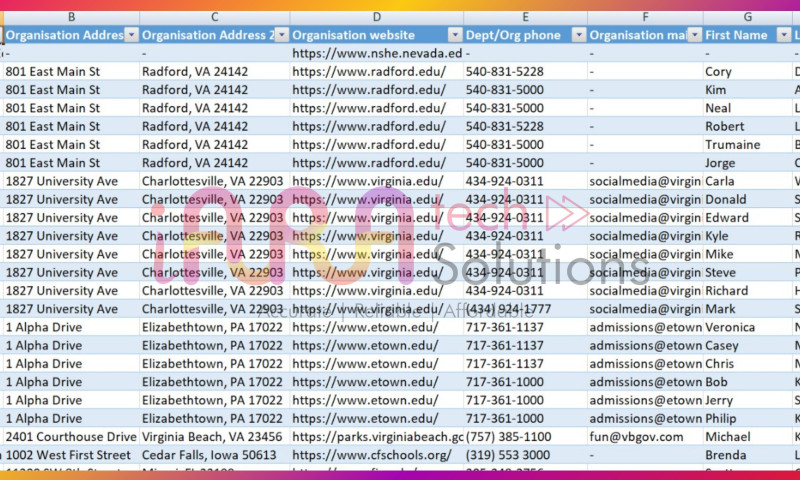Select column C header

[x=215, y=17]
